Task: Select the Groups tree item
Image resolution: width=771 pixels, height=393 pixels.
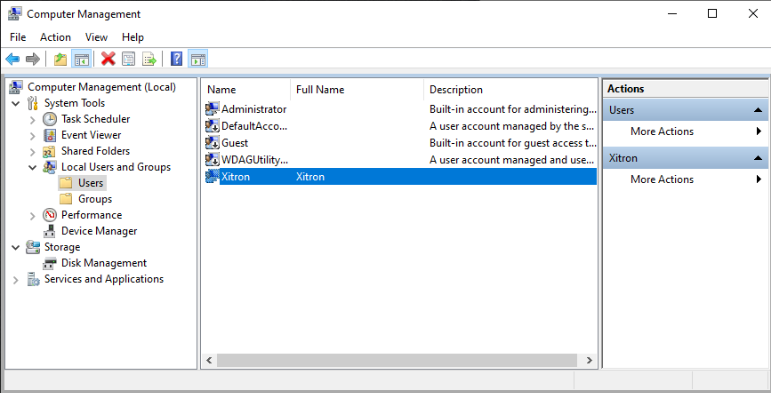Action: pos(95,199)
